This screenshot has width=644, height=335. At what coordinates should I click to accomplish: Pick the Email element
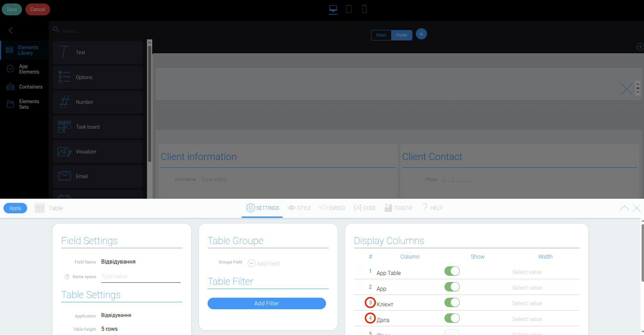pyautogui.click(x=98, y=176)
